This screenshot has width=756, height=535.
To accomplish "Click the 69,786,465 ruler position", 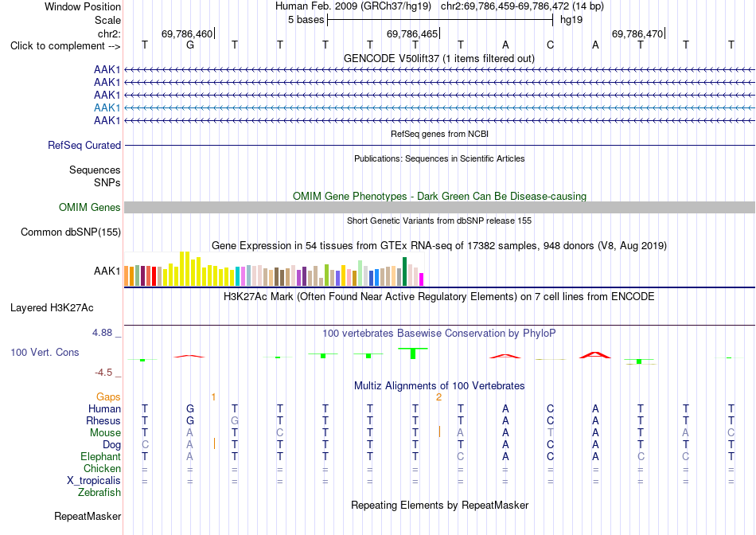I will click(412, 33).
